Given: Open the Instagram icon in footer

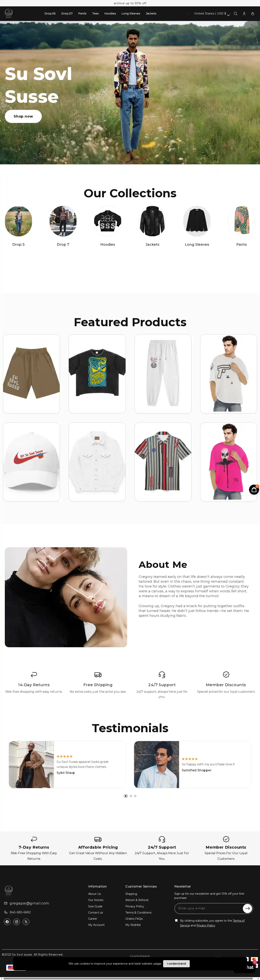Looking at the screenshot, I should click(x=16, y=922).
